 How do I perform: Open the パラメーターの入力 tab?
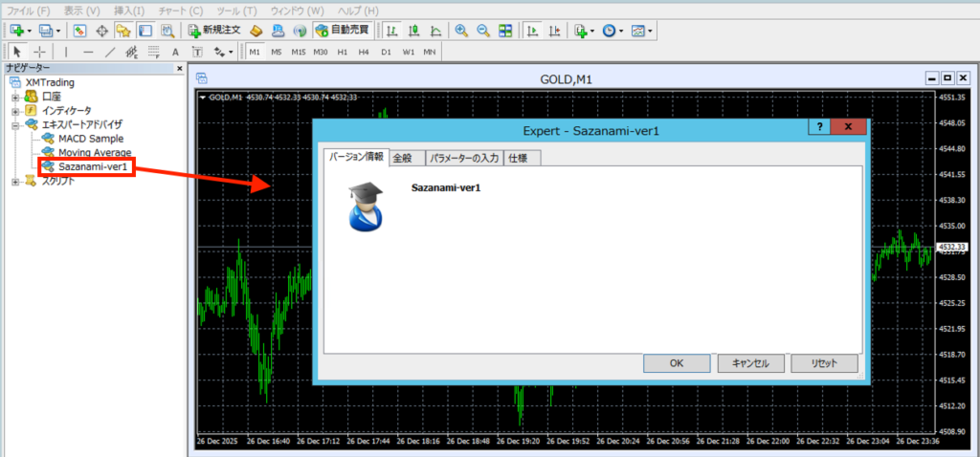(463, 158)
